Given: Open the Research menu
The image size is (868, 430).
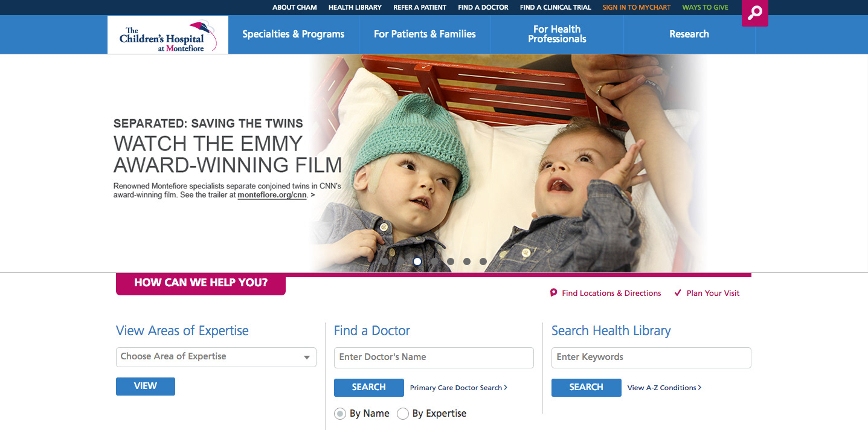Looking at the screenshot, I should [689, 34].
